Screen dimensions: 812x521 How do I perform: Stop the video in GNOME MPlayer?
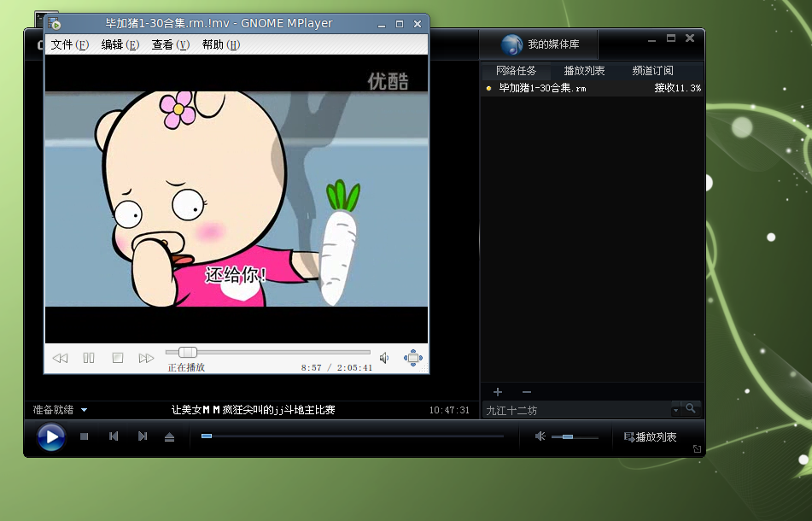tap(118, 358)
